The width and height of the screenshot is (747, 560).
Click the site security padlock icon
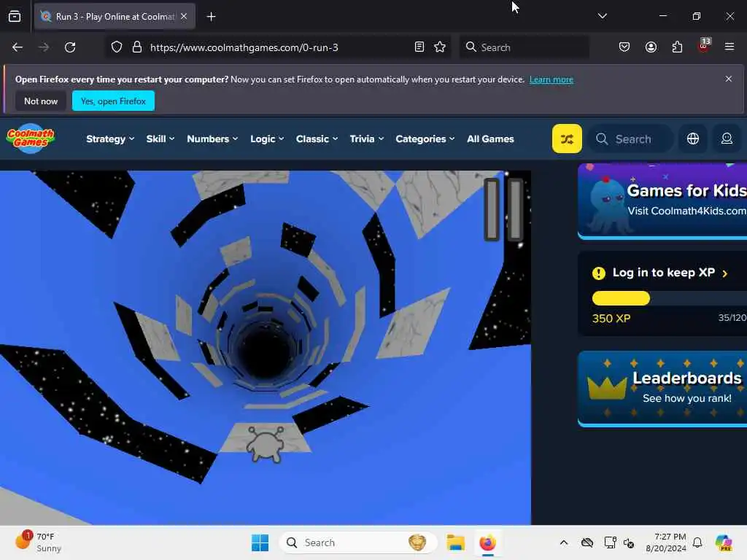coord(137,47)
